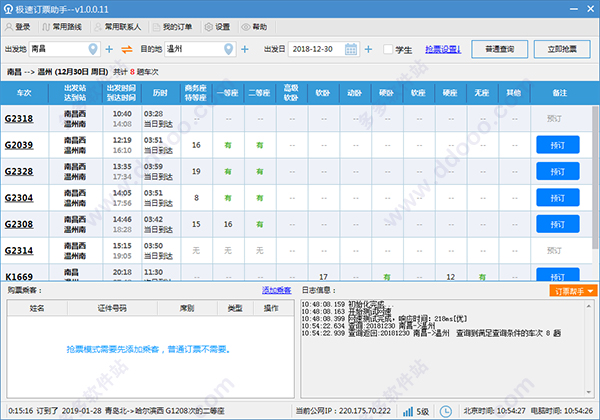Open train K1669 link

pos(19,276)
